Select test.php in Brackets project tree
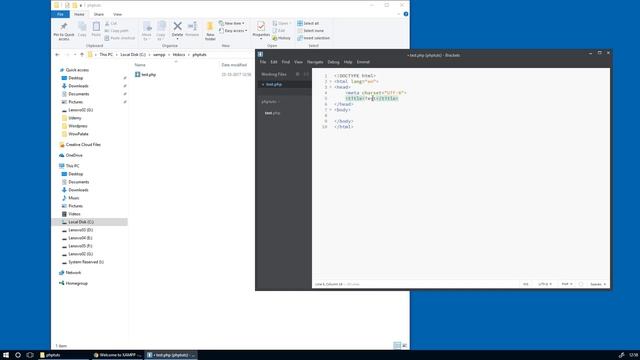This screenshot has width=640, height=360. click(273, 113)
